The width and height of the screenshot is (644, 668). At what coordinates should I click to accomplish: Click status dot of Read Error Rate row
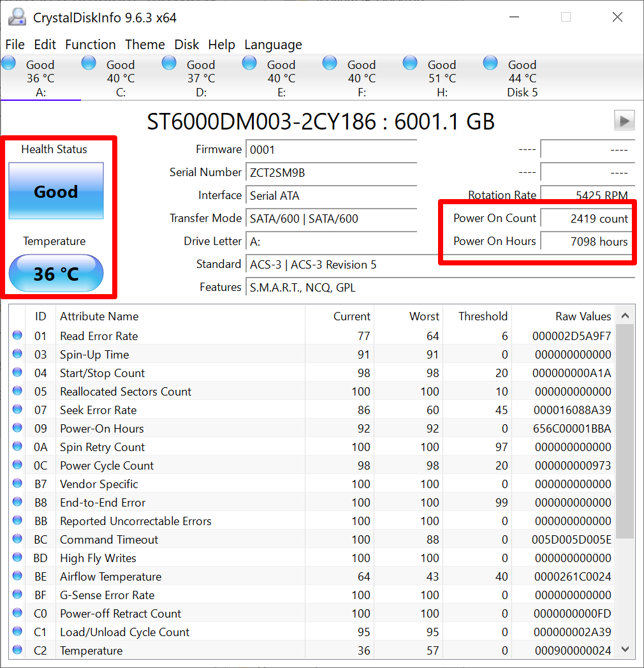click(17, 335)
